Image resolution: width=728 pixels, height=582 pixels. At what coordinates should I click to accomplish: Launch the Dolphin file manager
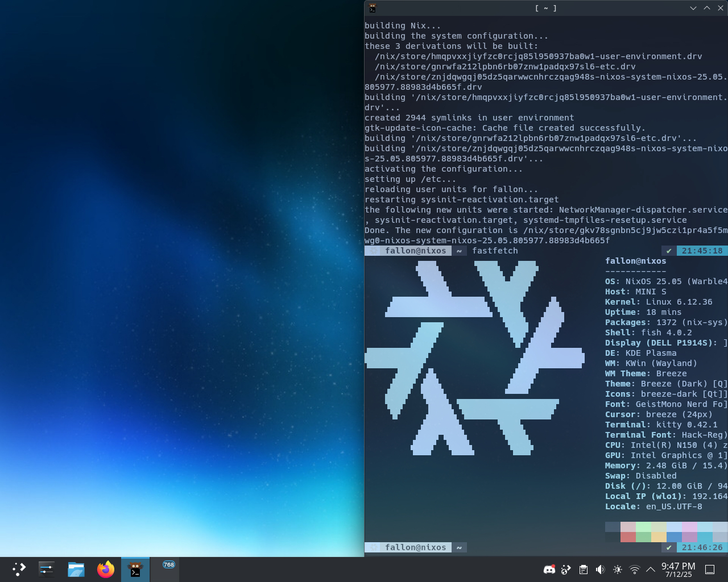pos(76,569)
